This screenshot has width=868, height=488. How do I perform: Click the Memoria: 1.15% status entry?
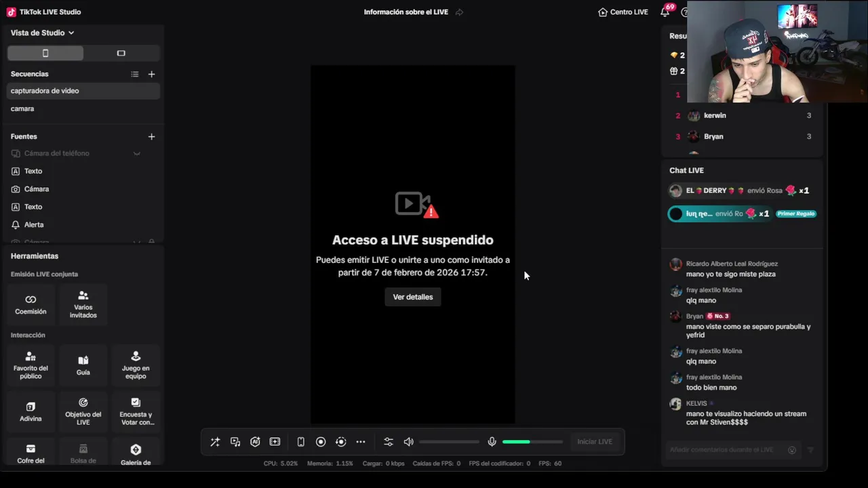pos(330,464)
